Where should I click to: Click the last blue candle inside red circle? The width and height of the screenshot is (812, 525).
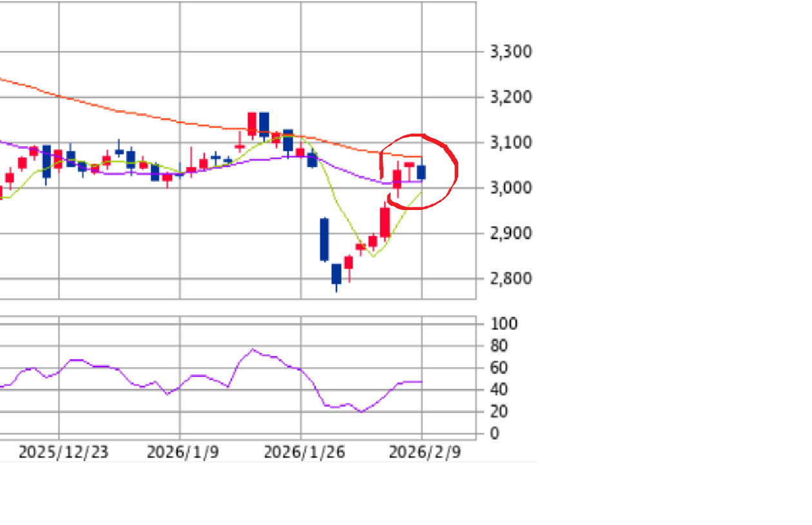pyautogui.click(x=421, y=172)
